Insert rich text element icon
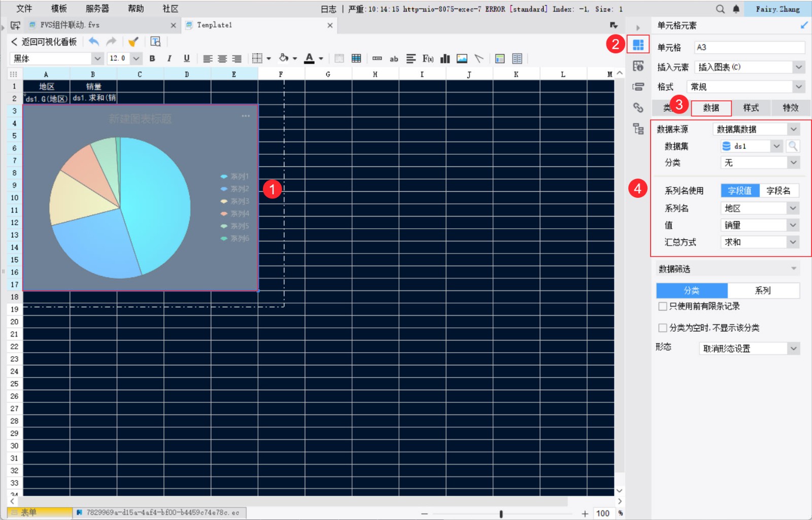The image size is (812, 520). tap(411, 59)
